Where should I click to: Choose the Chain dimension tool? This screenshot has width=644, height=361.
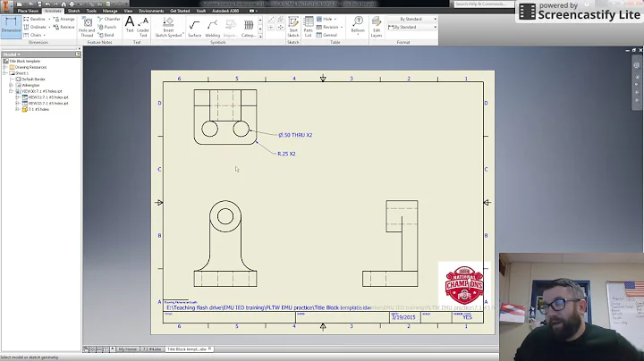tap(32, 35)
